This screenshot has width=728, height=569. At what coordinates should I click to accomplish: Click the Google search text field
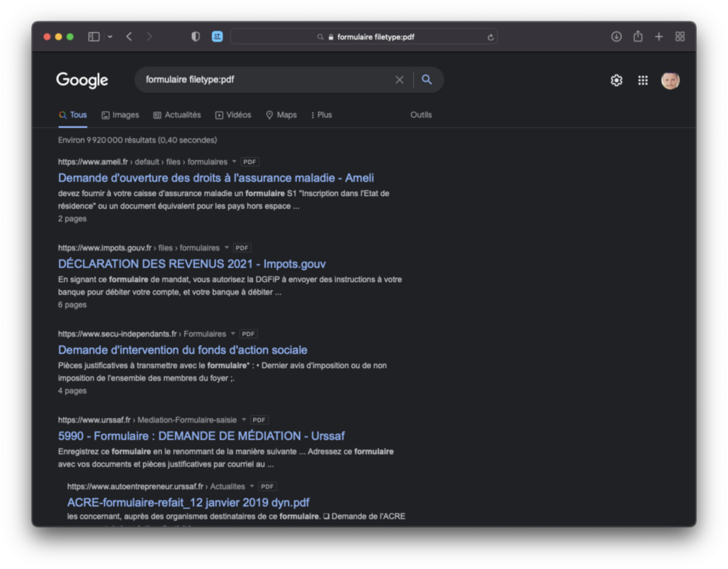[267, 80]
